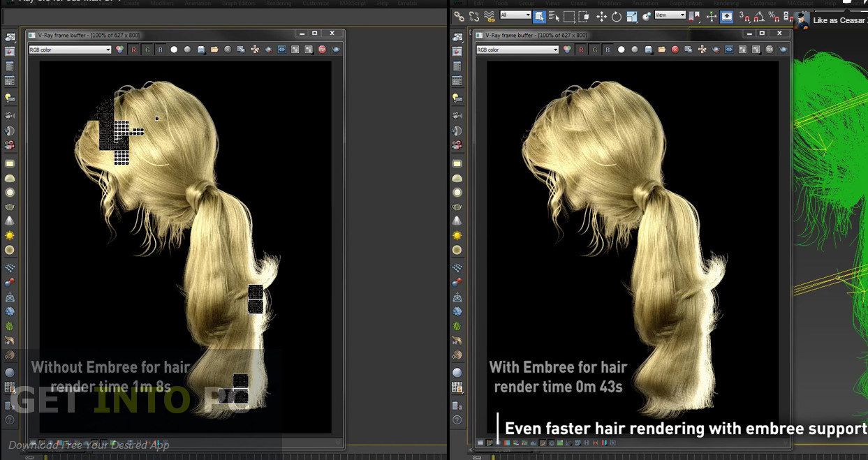Open the All selection filter dropdown
The width and height of the screenshot is (868, 460).
point(515,15)
